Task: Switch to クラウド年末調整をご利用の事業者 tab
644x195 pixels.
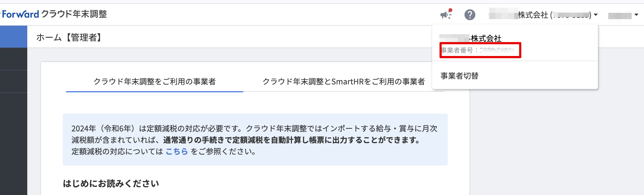Action: point(154,81)
